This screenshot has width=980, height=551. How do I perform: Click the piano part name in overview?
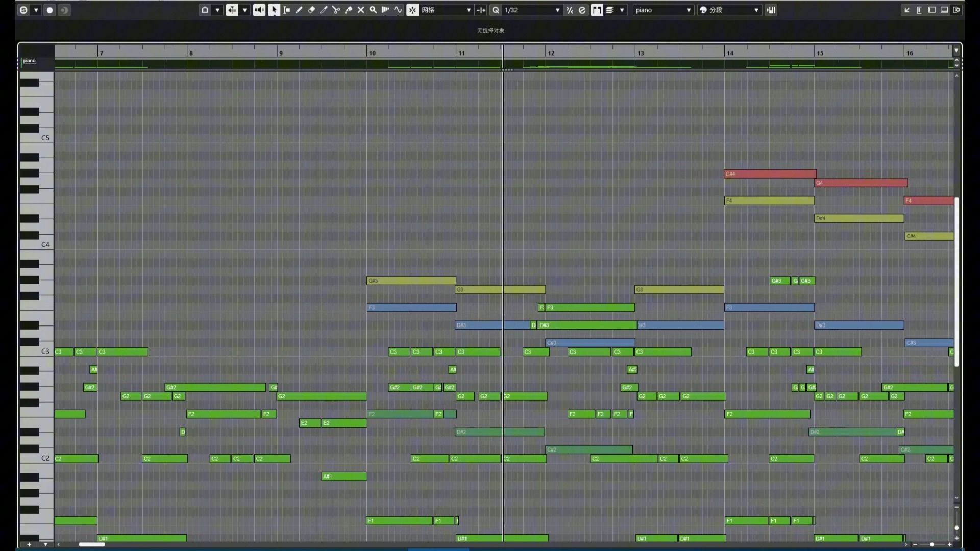point(30,61)
